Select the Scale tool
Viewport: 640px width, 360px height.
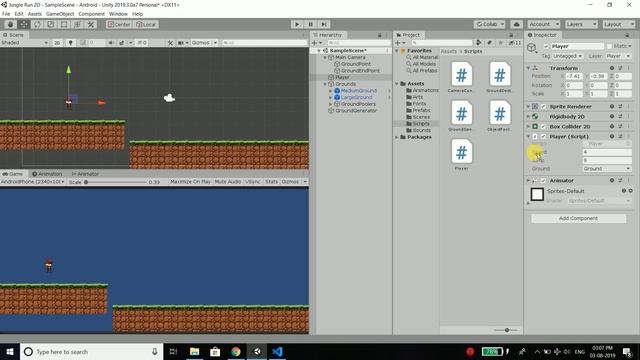click(x=51, y=24)
